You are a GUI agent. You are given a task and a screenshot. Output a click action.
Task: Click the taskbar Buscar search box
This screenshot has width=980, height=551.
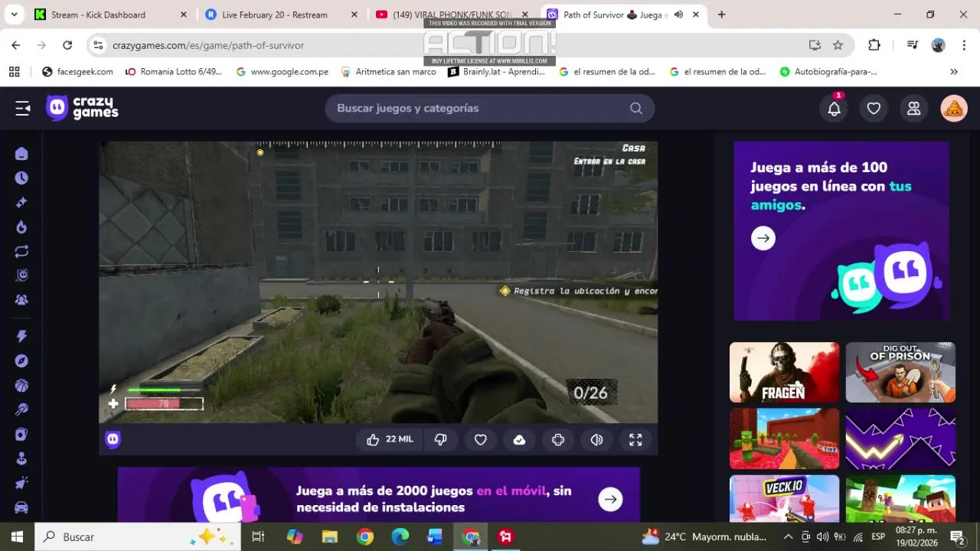tap(138, 536)
